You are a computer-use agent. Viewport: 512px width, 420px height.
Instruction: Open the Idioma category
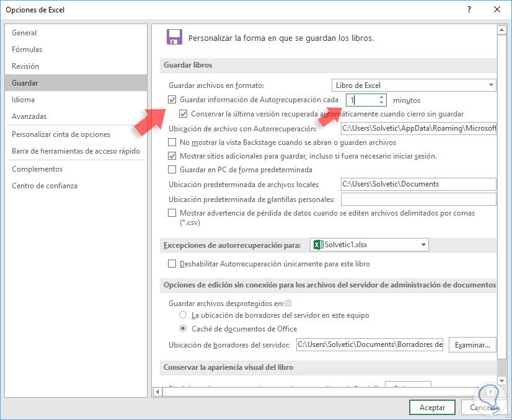click(x=76, y=100)
